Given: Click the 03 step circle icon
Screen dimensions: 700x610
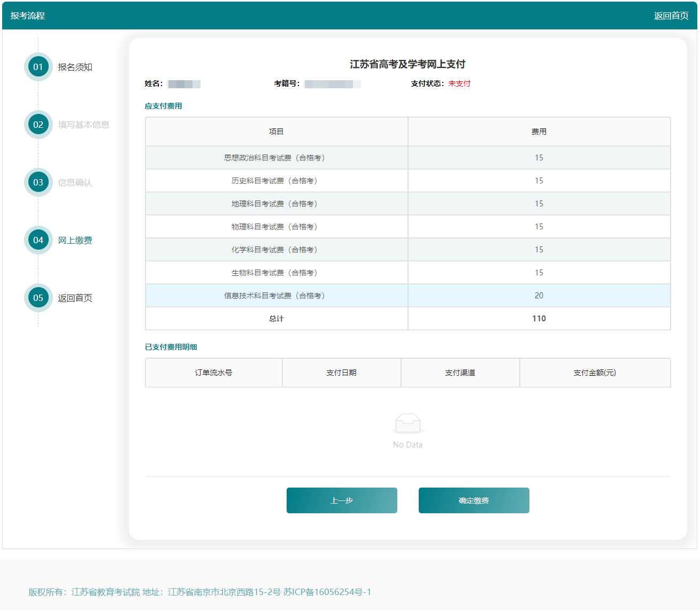Looking at the screenshot, I should [x=38, y=182].
